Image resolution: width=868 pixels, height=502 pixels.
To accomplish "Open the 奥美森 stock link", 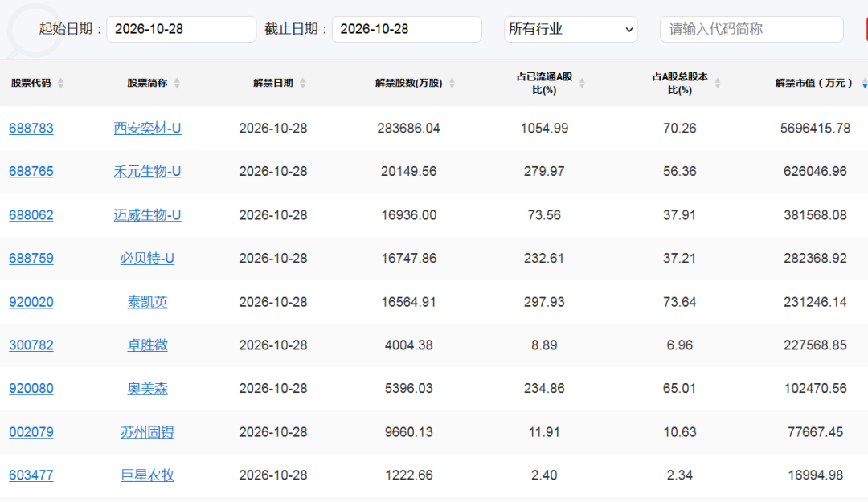I will pyautogui.click(x=147, y=389).
